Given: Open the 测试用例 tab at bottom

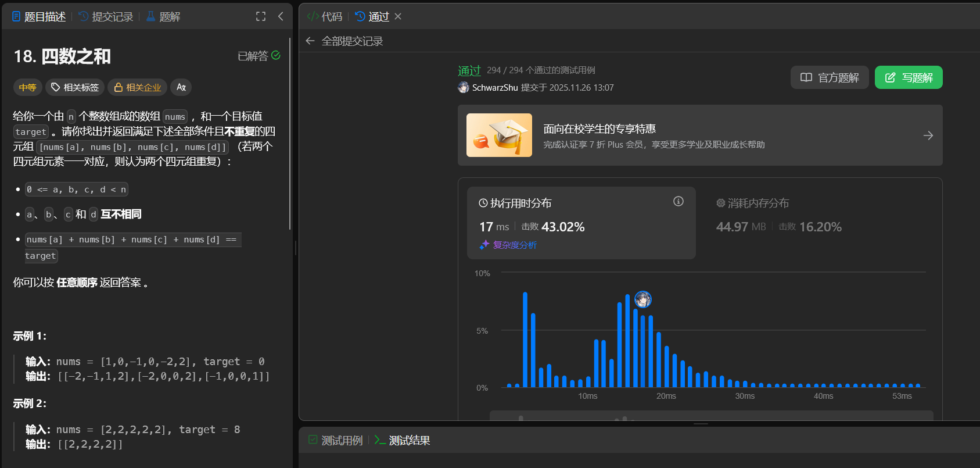Looking at the screenshot, I should 336,440.
